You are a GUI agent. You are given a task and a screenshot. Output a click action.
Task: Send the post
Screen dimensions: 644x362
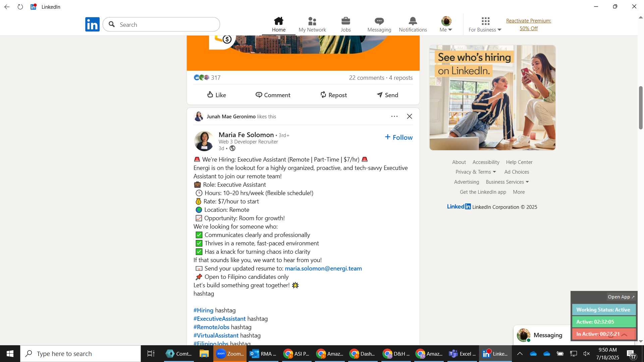(387, 95)
